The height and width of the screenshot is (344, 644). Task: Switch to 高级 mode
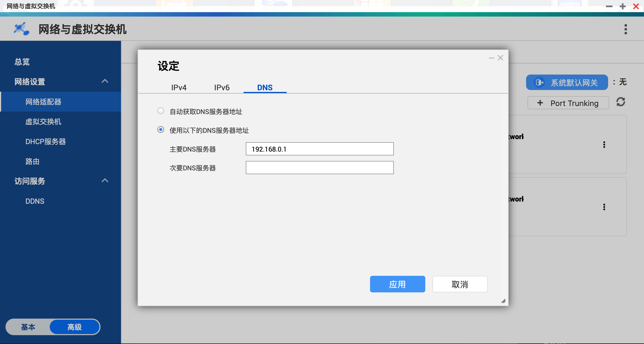[x=75, y=327]
